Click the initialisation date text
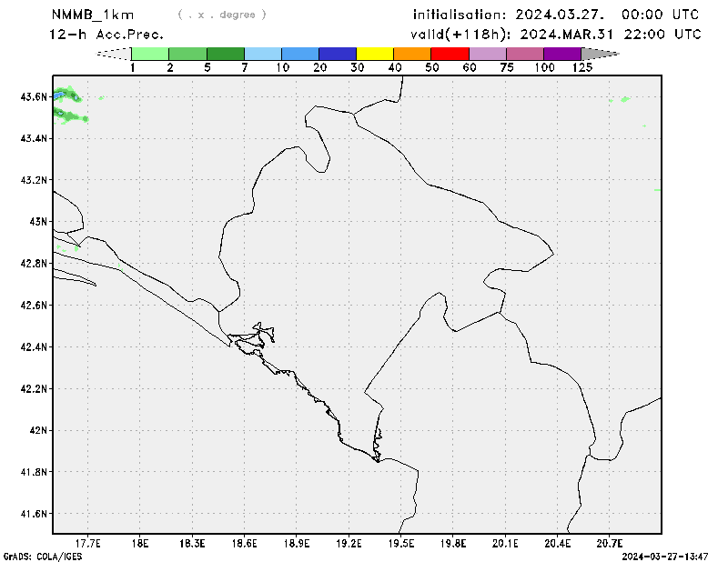728x562 pixels. point(556,15)
